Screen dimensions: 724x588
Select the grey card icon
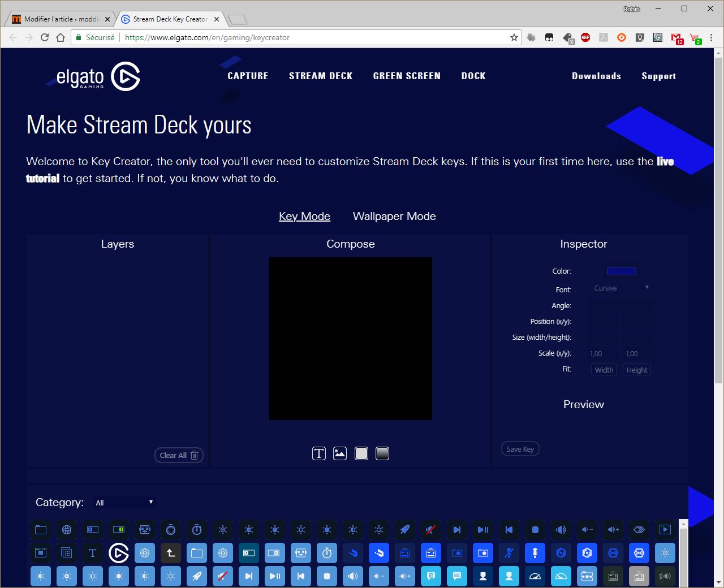point(639,576)
